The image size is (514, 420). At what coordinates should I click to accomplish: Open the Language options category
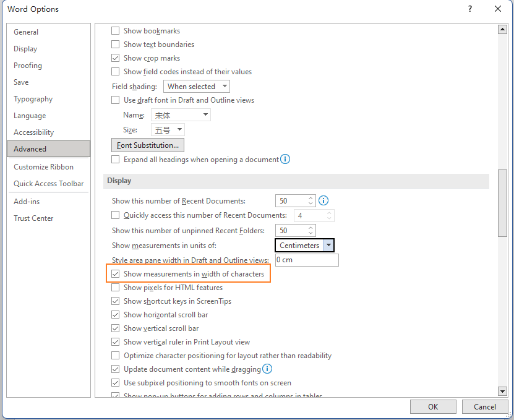tap(48, 116)
